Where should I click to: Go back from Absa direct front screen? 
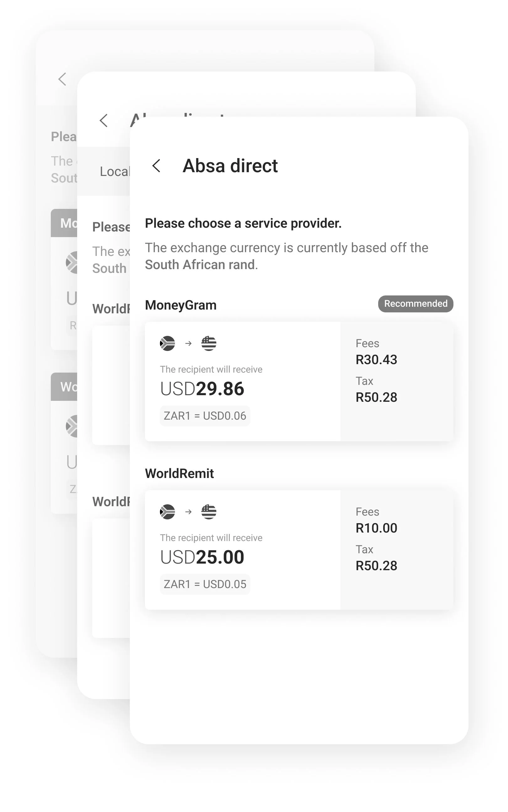coord(156,166)
